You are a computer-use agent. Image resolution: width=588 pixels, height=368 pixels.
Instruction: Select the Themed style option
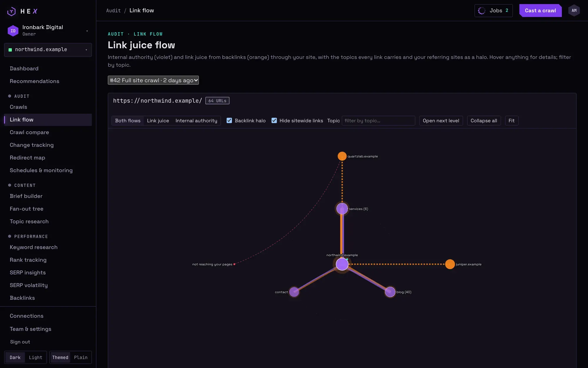click(x=60, y=357)
